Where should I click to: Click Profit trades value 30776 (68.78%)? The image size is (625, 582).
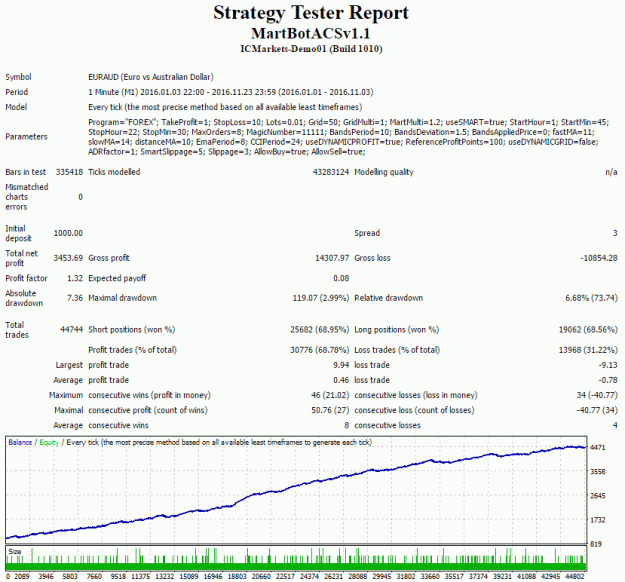point(320,350)
